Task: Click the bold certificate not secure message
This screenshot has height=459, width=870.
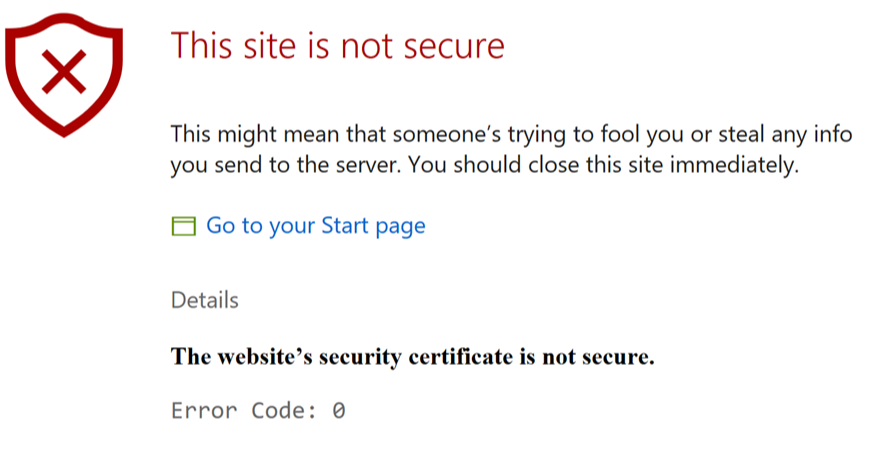Action: point(413,357)
